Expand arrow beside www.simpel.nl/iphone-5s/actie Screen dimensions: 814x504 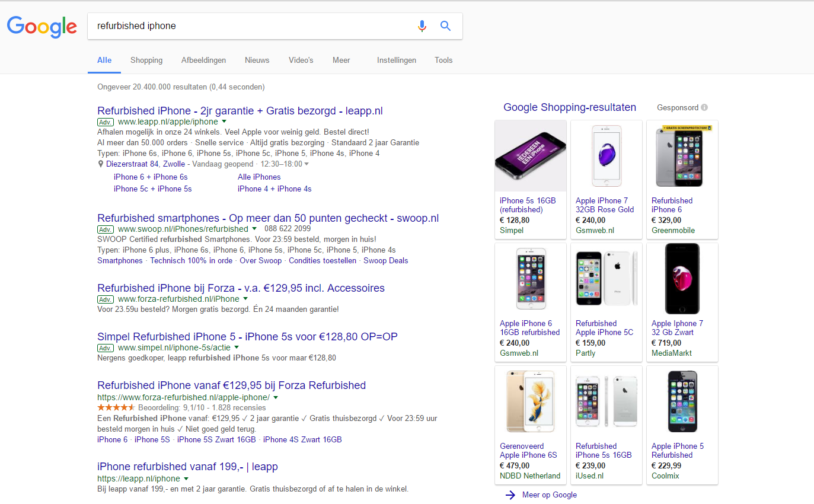(x=237, y=347)
